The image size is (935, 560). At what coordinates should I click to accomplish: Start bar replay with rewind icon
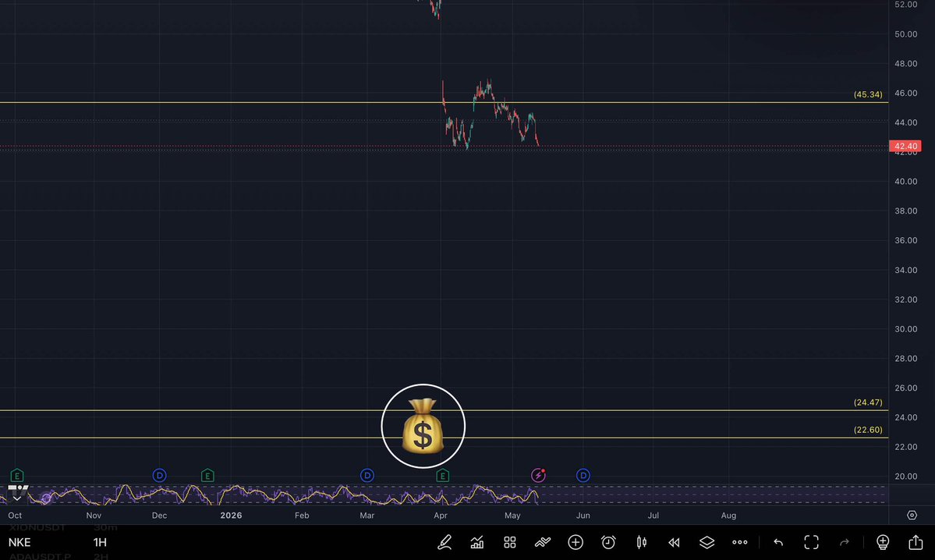point(674,542)
